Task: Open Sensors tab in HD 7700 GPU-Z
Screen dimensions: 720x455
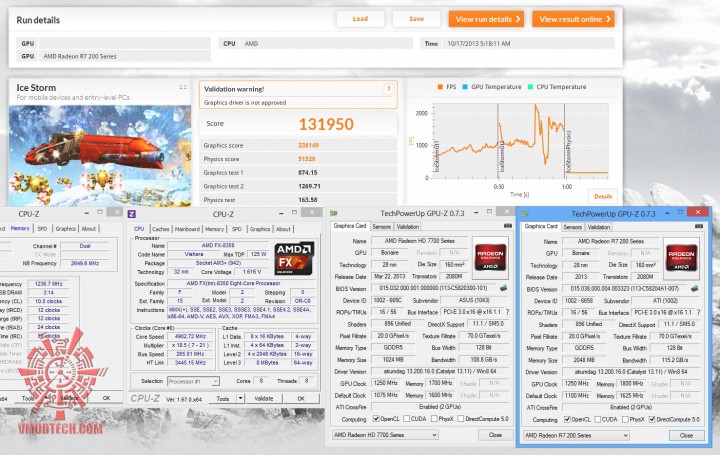Action: coord(382,226)
